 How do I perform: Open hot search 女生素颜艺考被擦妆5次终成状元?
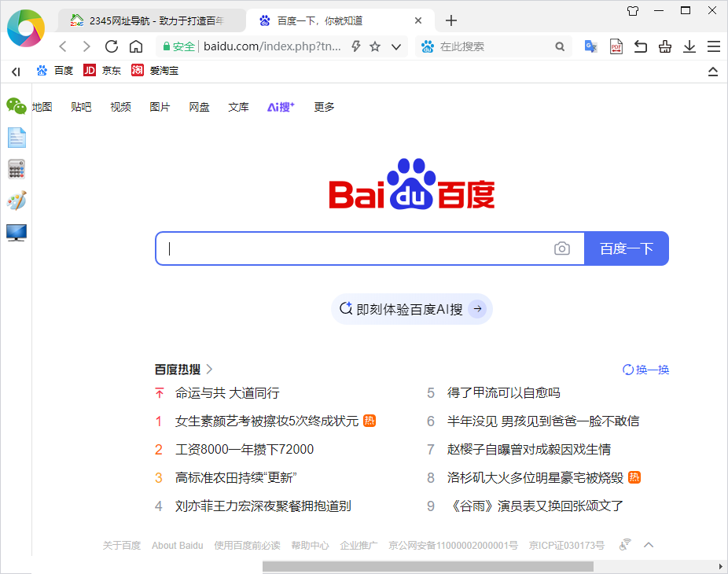tap(267, 421)
